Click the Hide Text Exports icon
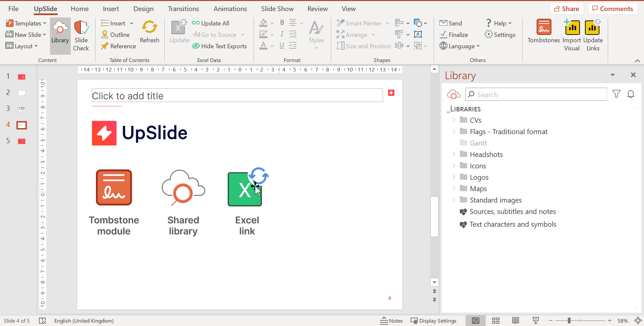The image size is (644, 326). pyautogui.click(x=196, y=46)
